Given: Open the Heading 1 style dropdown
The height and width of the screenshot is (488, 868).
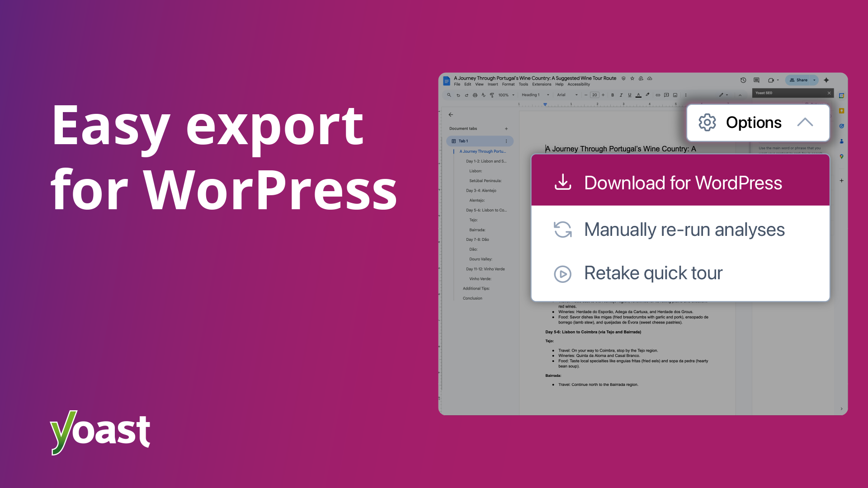Looking at the screenshot, I should [535, 95].
